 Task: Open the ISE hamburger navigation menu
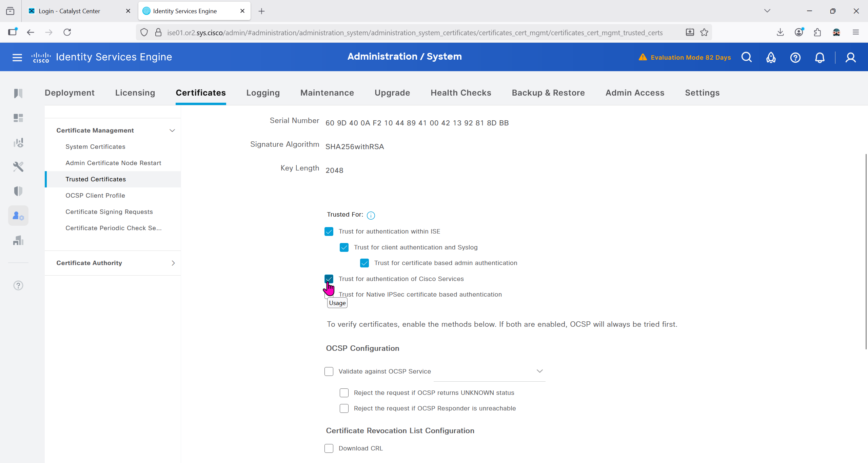(17, 57)
